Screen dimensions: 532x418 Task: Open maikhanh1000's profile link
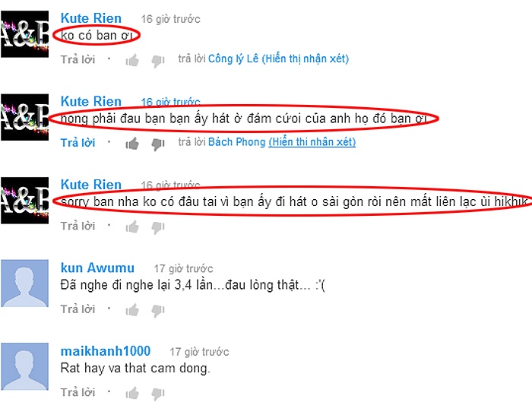tap(106, 351)
